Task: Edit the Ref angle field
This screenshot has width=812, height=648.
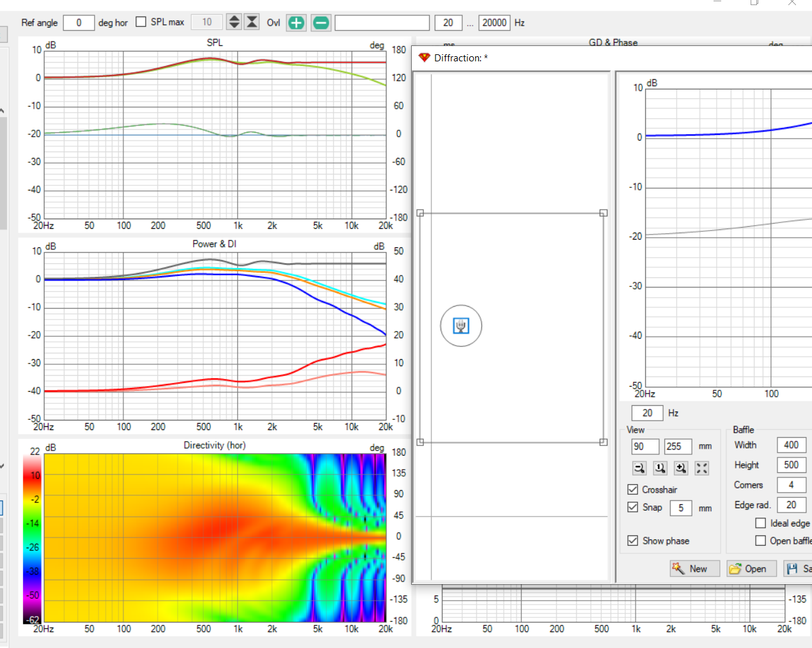Action: 79,23
